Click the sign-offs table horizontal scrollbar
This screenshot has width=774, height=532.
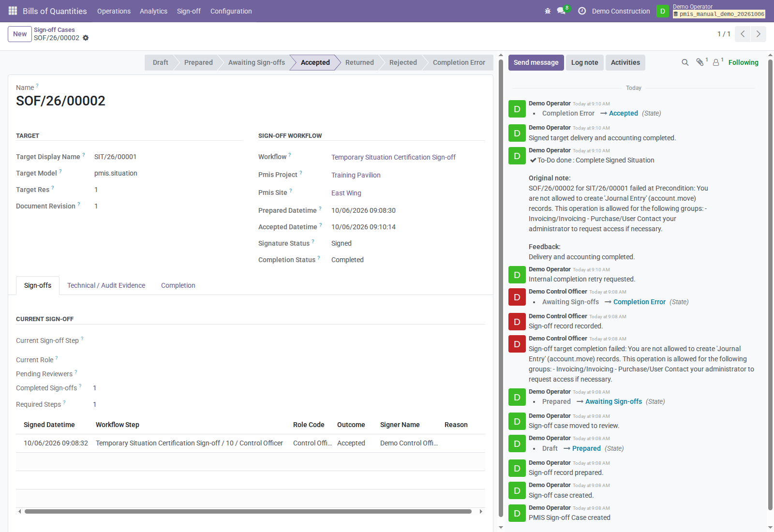[x=248, y=511]
